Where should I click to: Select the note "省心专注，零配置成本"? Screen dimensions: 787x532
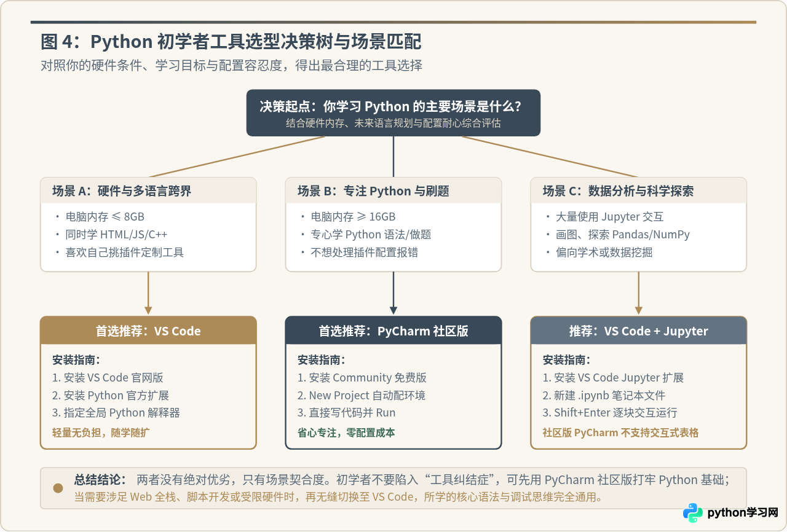pos(346,433)
